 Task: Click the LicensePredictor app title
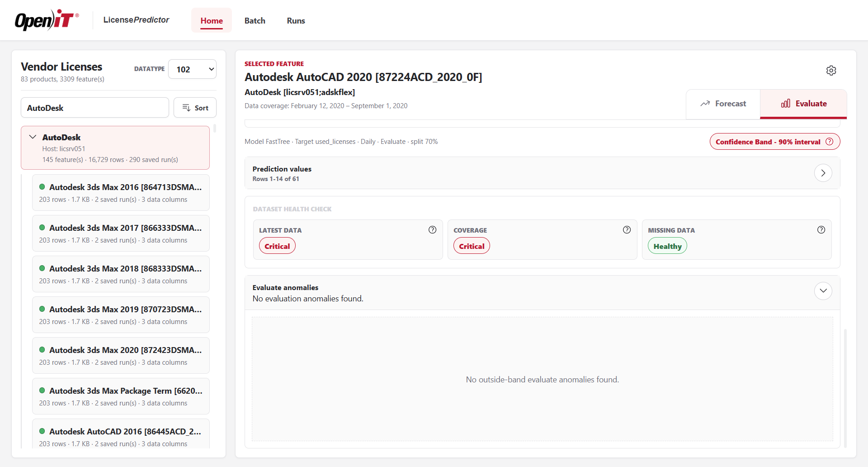136,20
